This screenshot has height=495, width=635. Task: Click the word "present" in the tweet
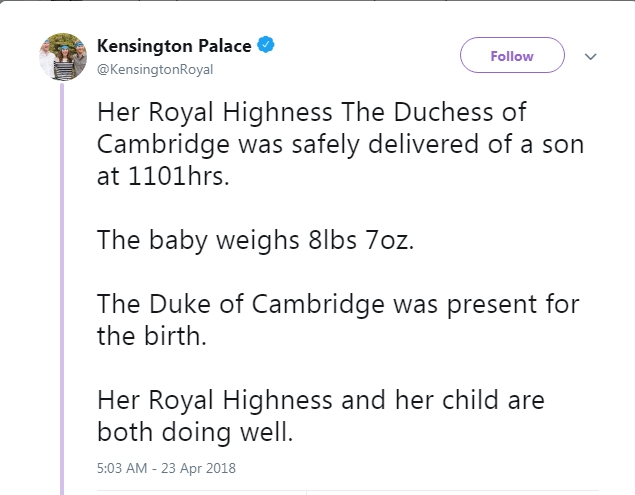click(492, 302)
